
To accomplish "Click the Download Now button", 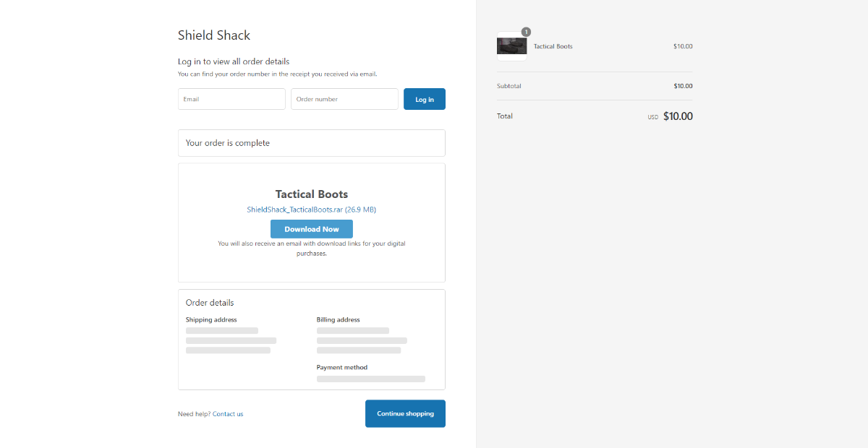I will tap(311, 229).
